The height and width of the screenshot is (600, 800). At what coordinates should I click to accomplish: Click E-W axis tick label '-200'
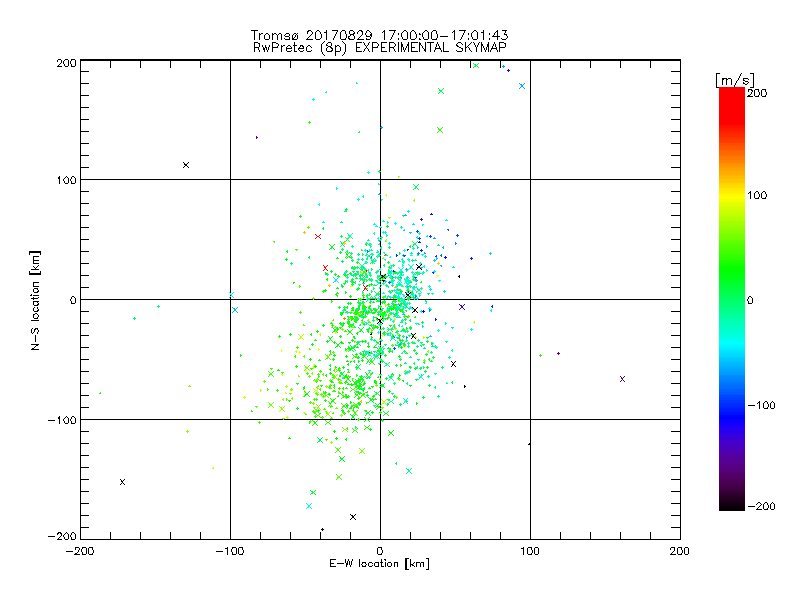pyautogui.click(x=80, y=551)
